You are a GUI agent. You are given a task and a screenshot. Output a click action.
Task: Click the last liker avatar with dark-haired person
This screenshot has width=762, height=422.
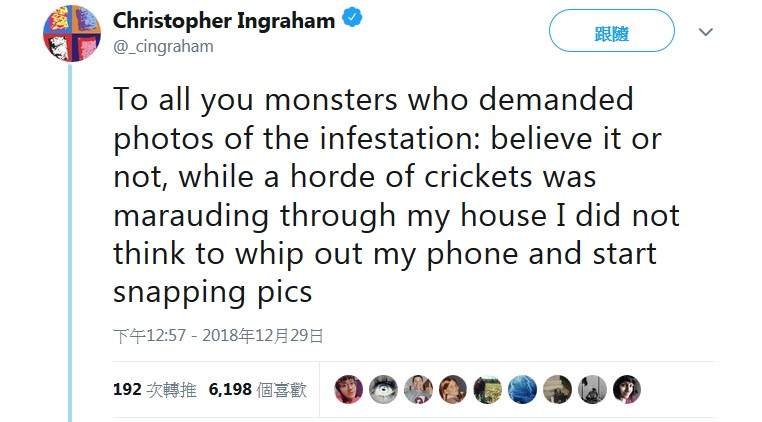(626, 390)
